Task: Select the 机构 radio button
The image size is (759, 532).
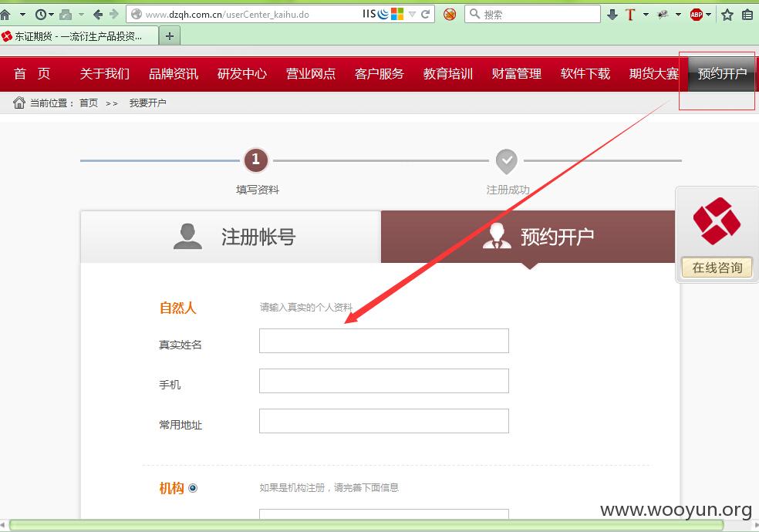Action: pos(193,488)
